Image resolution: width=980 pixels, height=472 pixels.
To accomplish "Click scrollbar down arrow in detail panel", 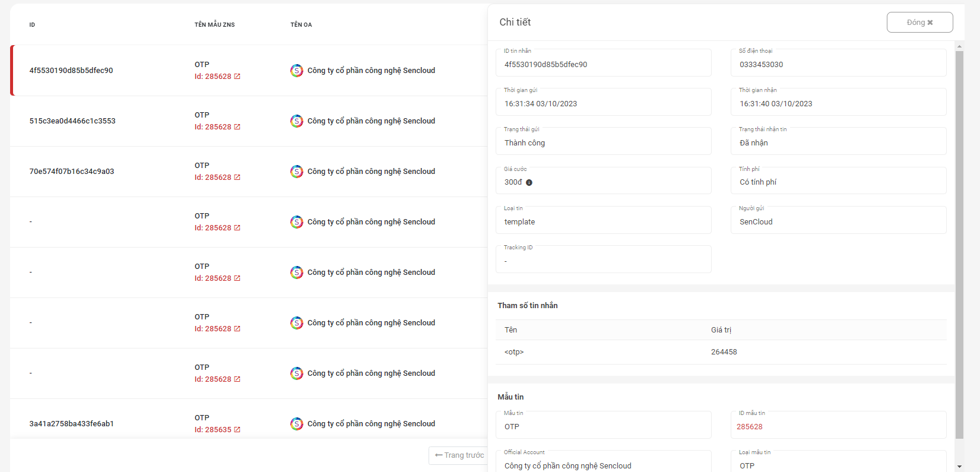I will click(x=959, y=467).
